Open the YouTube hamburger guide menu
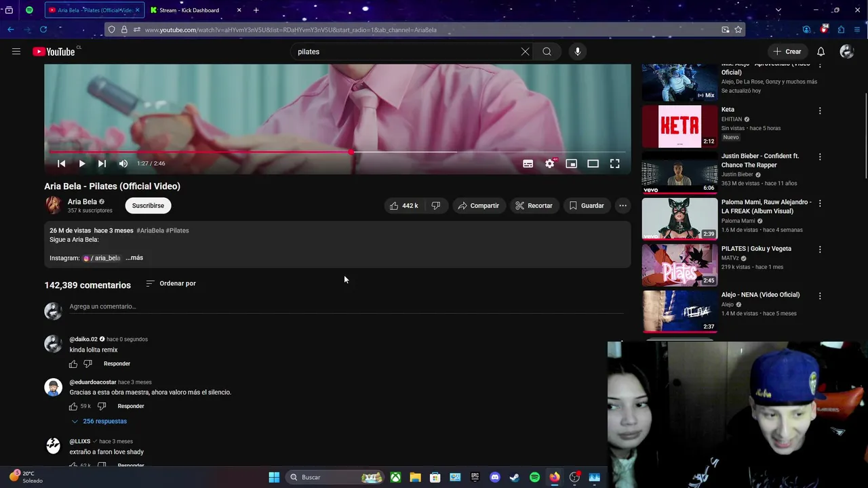Viewport: 868px width, 488px height. point(16,52)
